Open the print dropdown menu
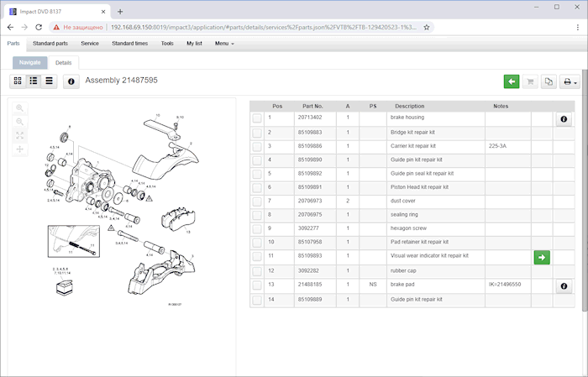 (x=571, y=81)
